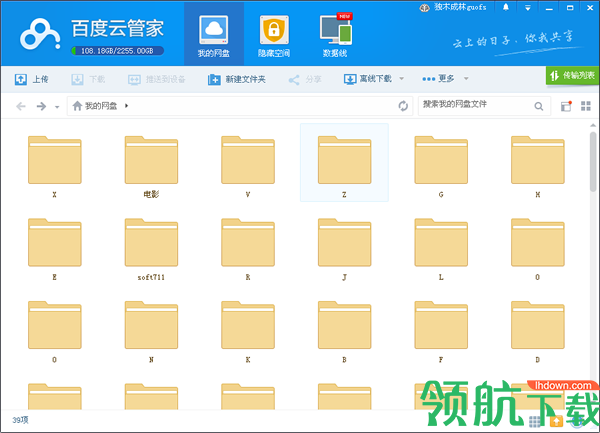Toggle grid view icon
The width and height of the screenshot is (600, 433).
[x=586, y=106]
